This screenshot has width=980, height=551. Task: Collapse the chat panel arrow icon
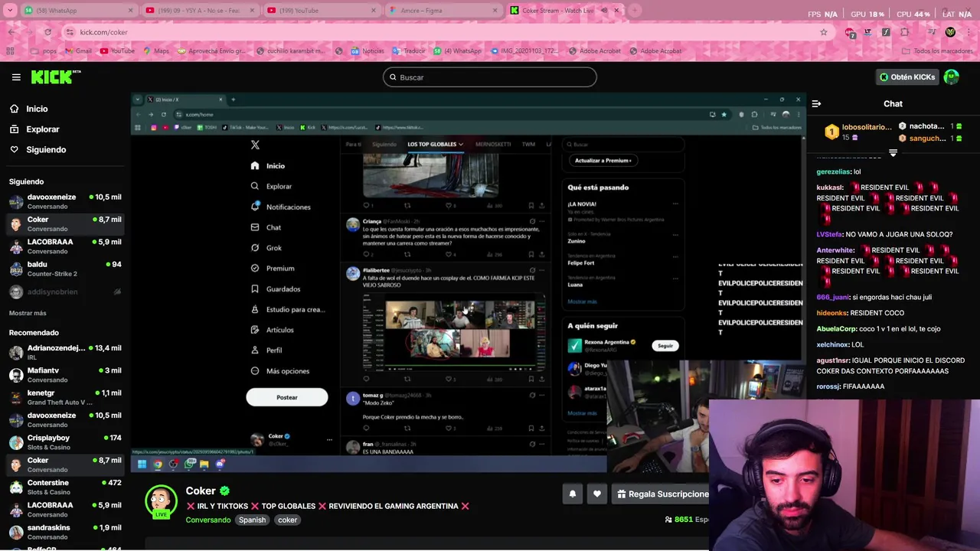click(816, 104)
